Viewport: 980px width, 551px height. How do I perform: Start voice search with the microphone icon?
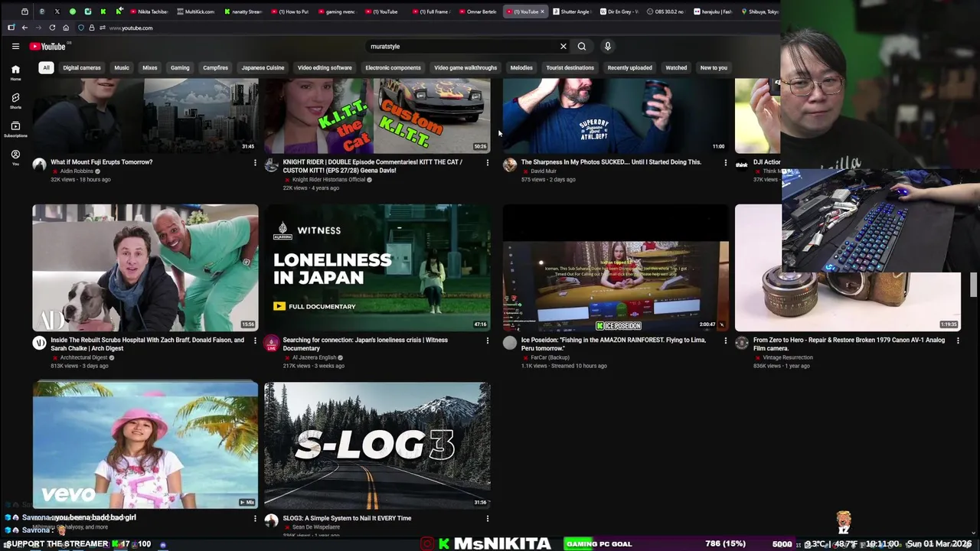point(608,47)
